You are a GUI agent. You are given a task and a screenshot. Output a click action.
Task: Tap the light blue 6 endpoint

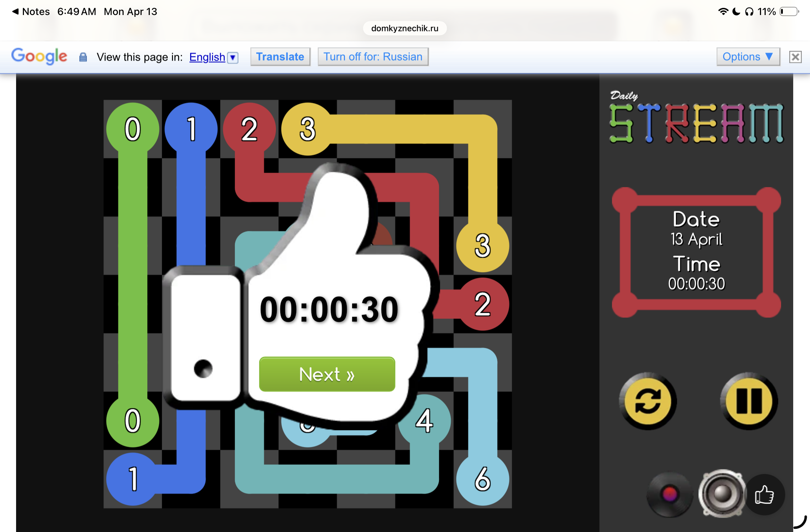483,479
